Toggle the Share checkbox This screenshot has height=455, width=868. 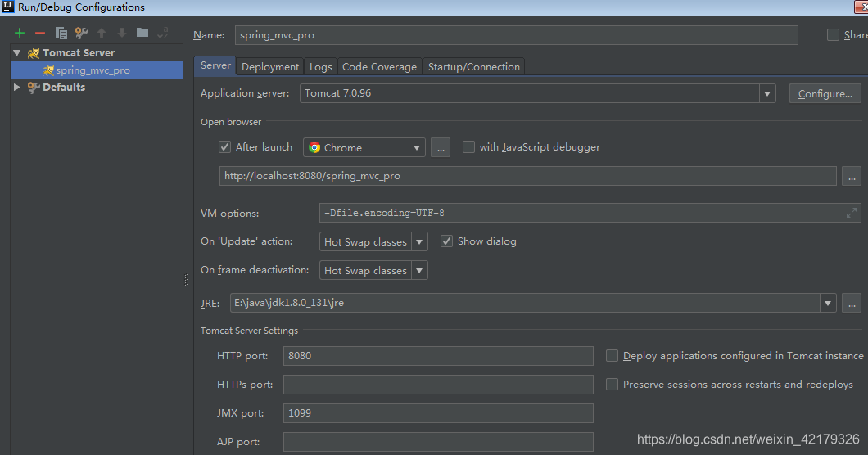(x=833, y=35)
